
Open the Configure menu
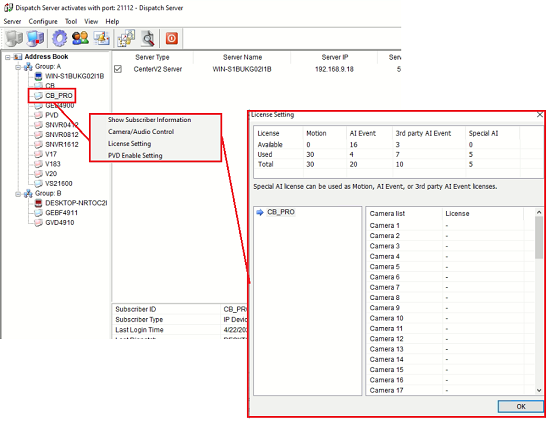[x=43, y=21]
